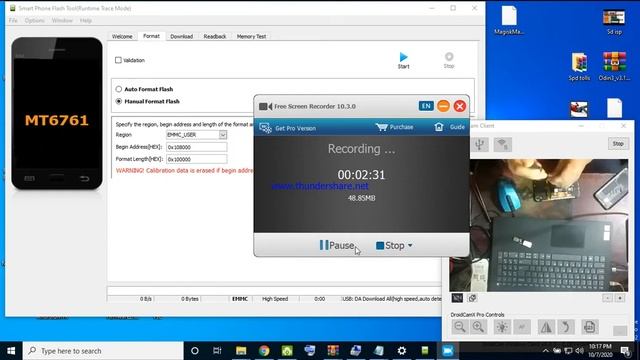The height and width of the screenshot is (360, 640).
Task: Stop the screen recording
Action: pyautogui.click(x=390, y=245)
